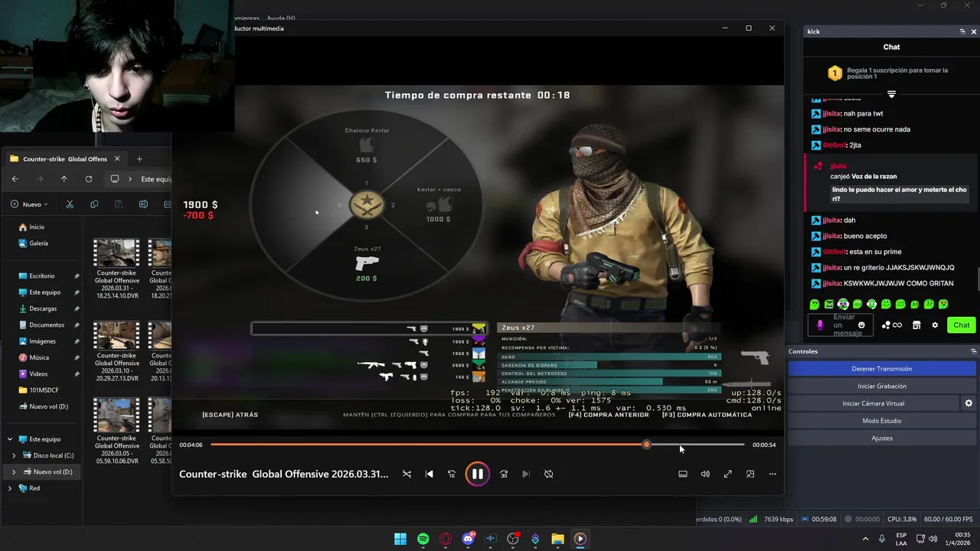
Task: Pause the playing video
Action: click(x=477, y=474)
